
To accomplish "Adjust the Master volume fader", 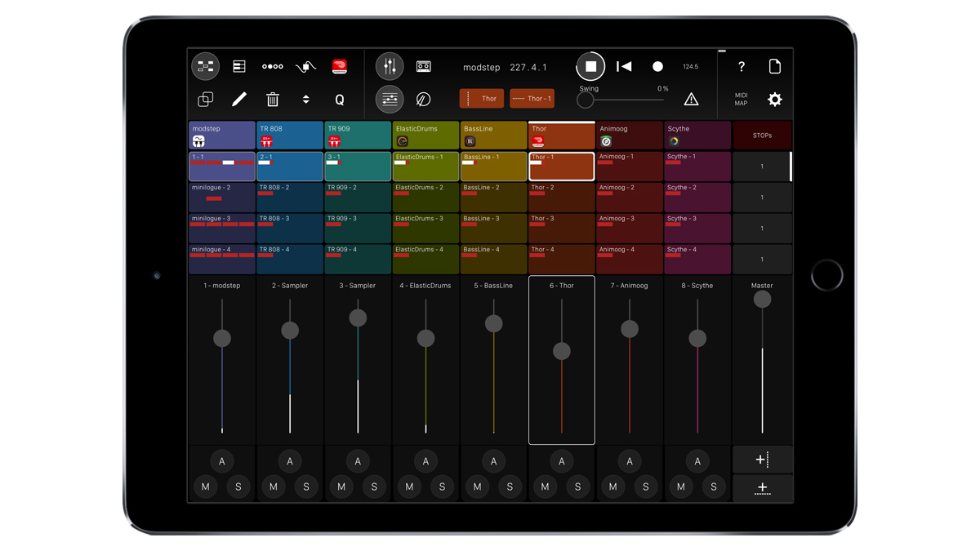I will (x=762, y=300).
